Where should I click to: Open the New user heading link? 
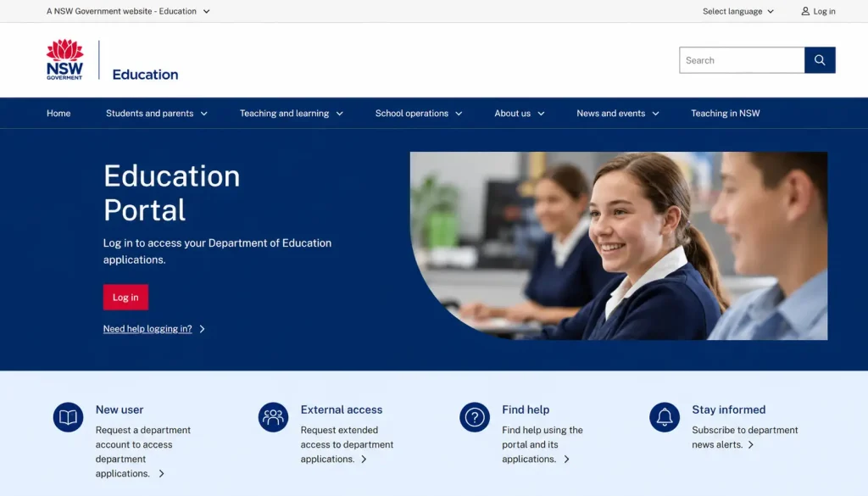[120, 410]
